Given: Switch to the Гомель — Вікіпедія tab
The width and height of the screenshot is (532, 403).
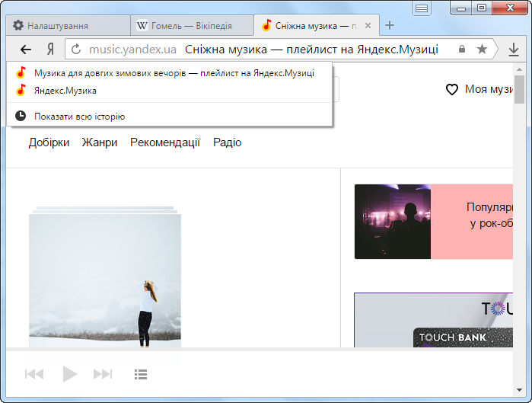Looking at the screenshot, I should (x=192, y=25).
